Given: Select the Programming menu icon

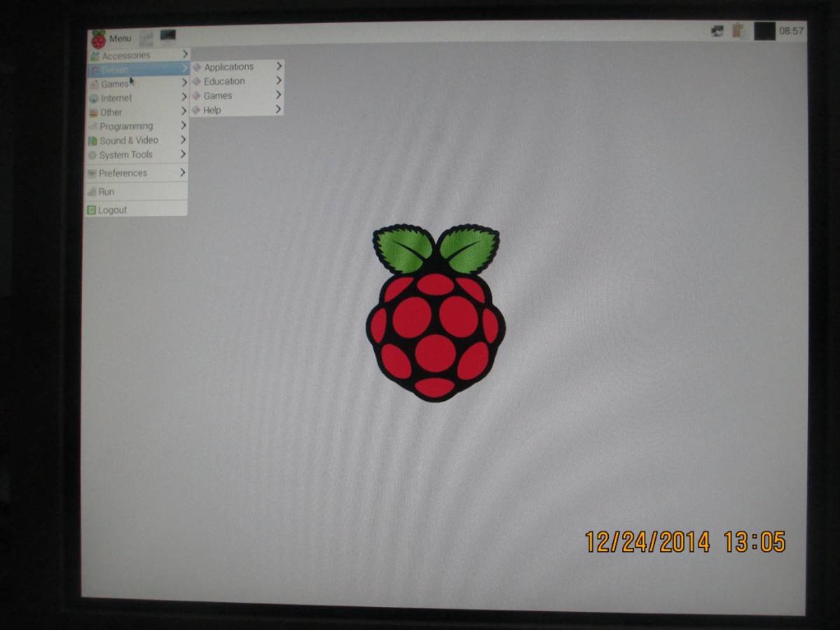Looking at the screenshot, I should [95, 126].
